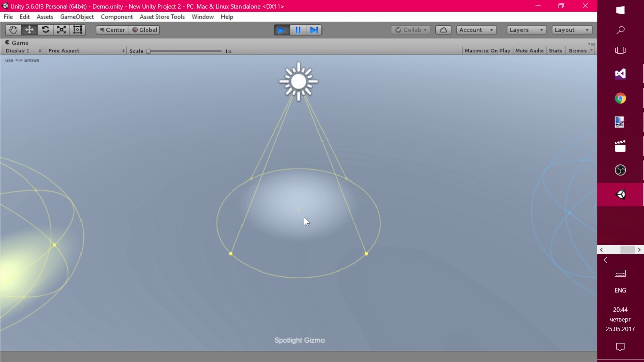644x362 pixels.
Task: Select the Scale tool
Action: coord(61,30)
